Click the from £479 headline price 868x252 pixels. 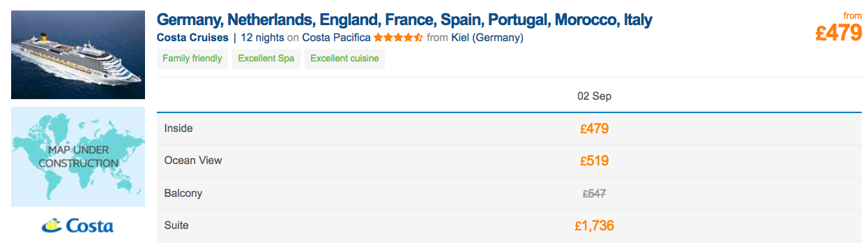[x=839, y=28]
